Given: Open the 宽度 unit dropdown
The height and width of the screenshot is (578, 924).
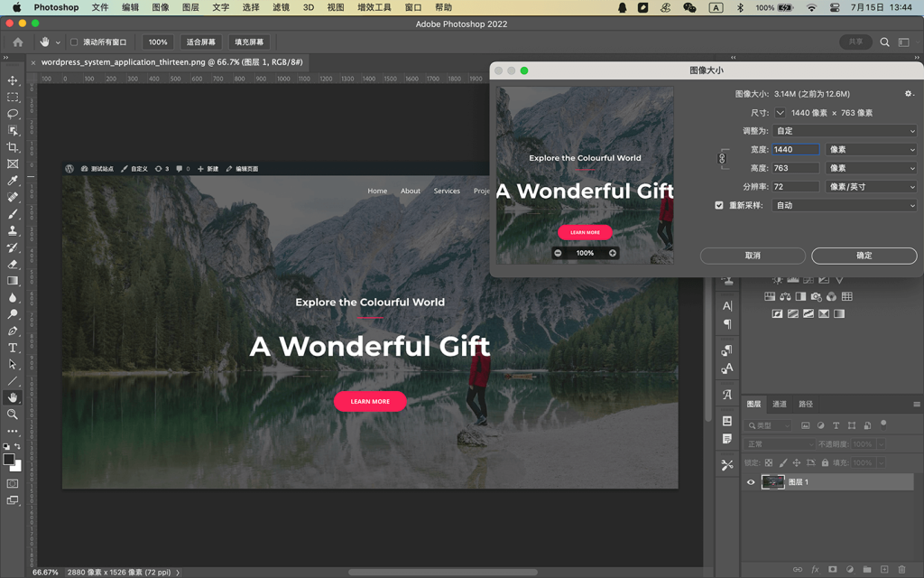Looking at the screenshot, I should (871, 150).
